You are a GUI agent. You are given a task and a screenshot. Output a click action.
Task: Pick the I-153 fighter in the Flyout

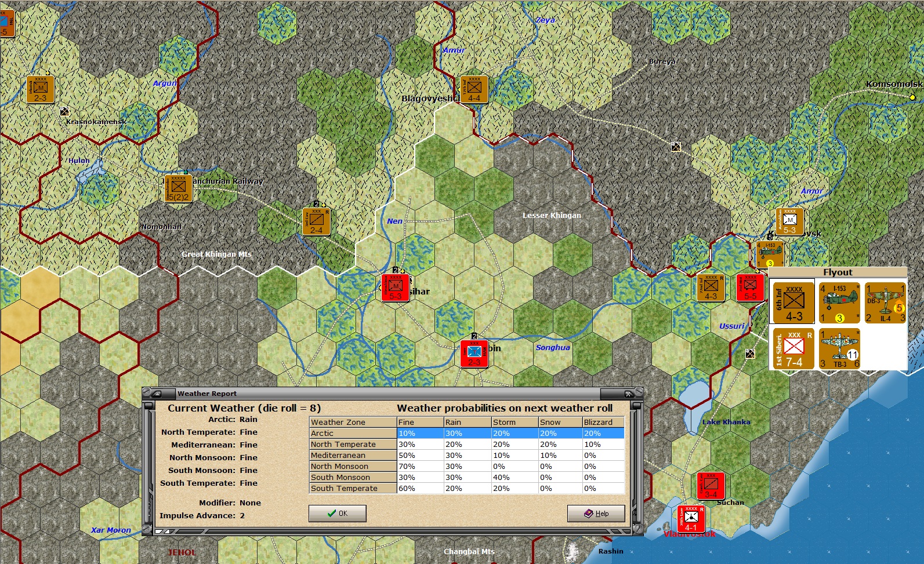pyautogui.click(x=839, y=303)
